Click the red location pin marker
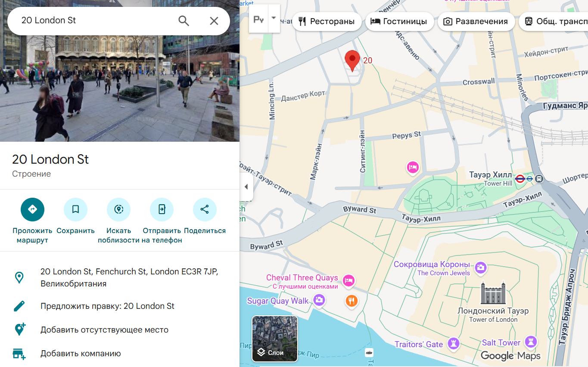Image resolution: width=588 pixels, height=367 pixels. point(352,61)
